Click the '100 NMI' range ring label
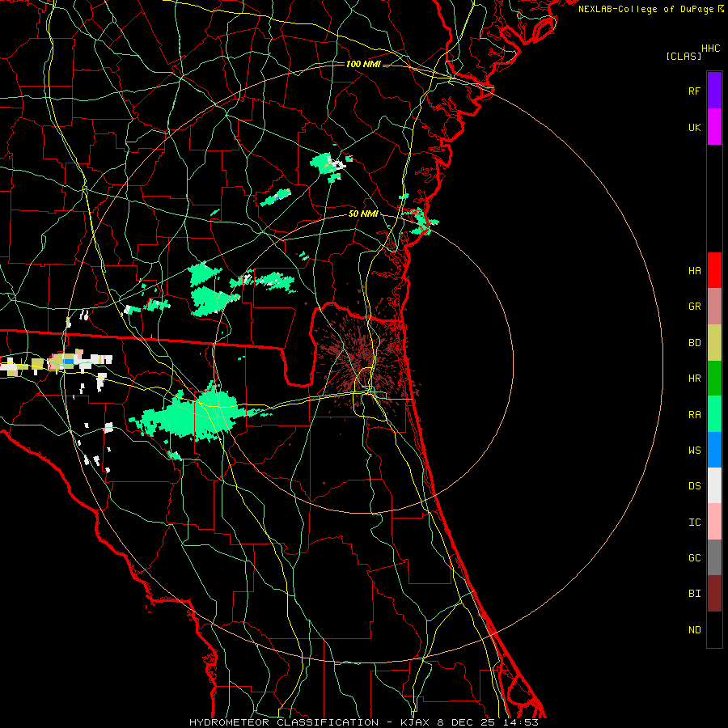This screenshot has width=728, height=728. [363, 64]
